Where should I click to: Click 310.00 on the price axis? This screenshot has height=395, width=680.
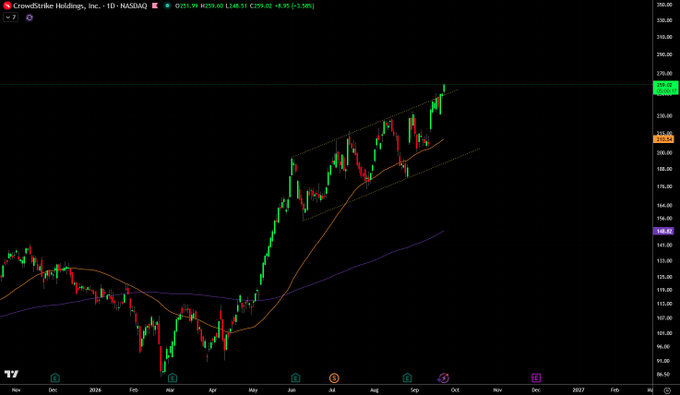click(x=664, y=37)
